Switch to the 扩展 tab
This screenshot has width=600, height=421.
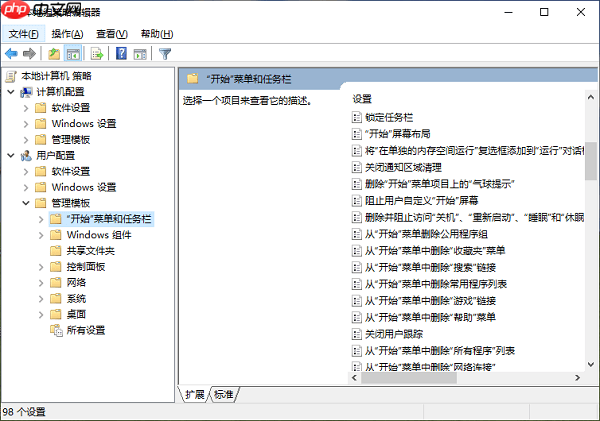pos(194,394)
